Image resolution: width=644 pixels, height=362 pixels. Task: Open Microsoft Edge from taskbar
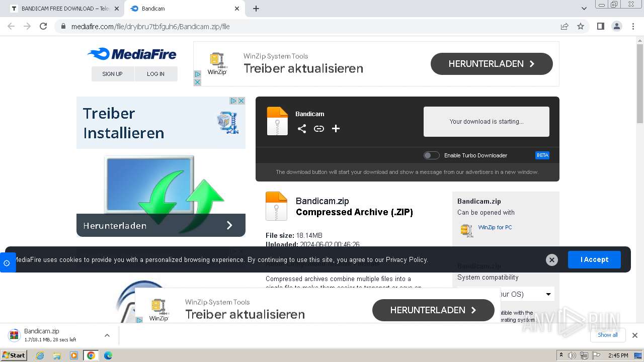108,355
